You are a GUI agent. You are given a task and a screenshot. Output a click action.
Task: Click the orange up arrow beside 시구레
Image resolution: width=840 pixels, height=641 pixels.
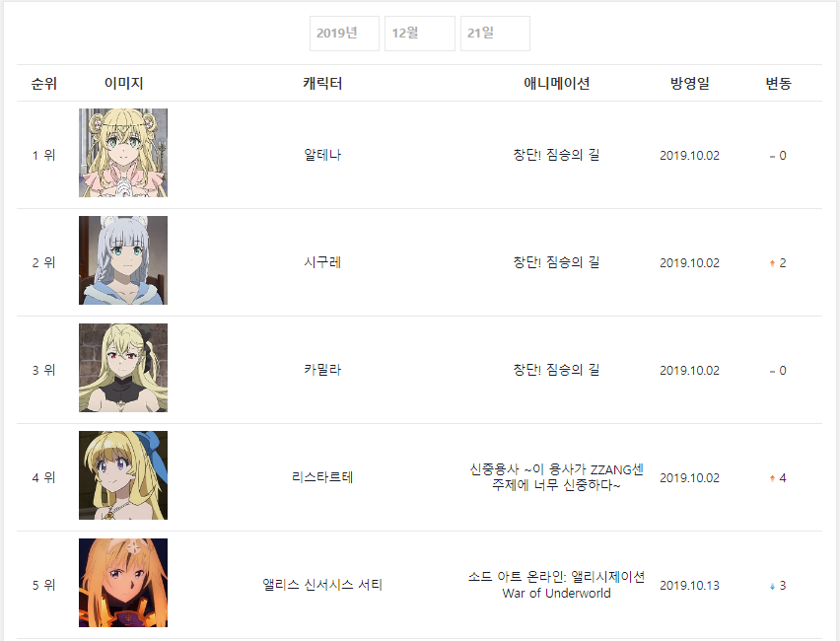[772, 263]
